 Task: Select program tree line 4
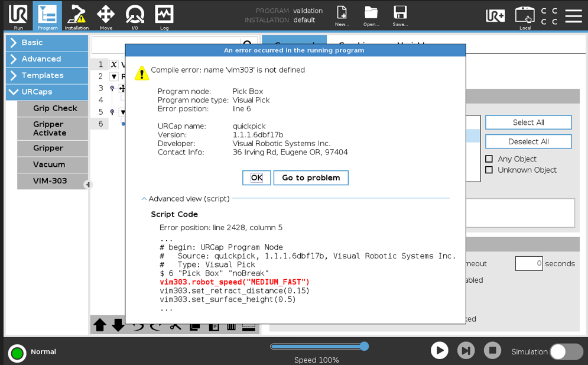100,100
